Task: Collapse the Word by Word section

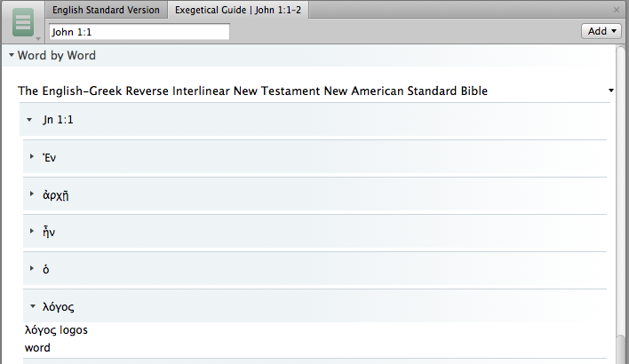Action: 12,55
